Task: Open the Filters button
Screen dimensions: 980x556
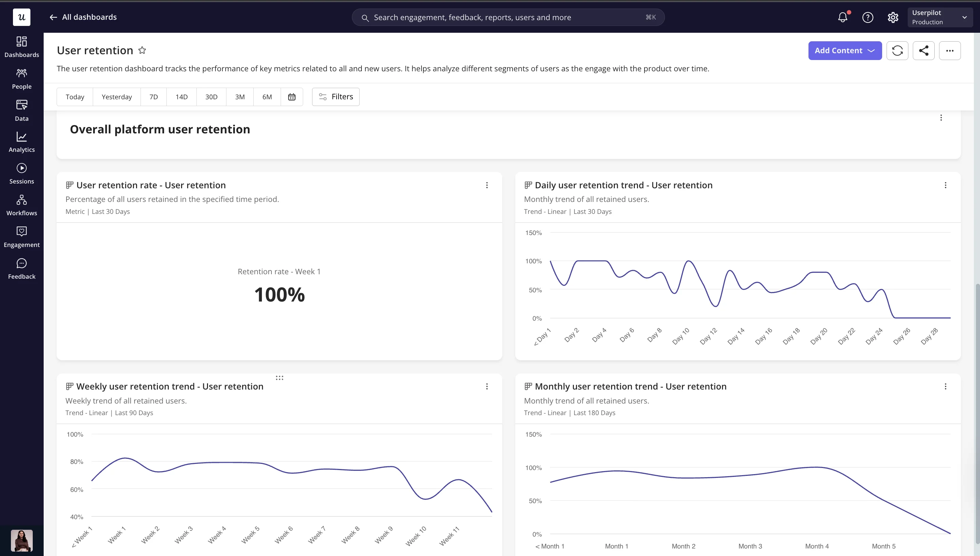Action: pyautogui.click(x=336, y=97)
